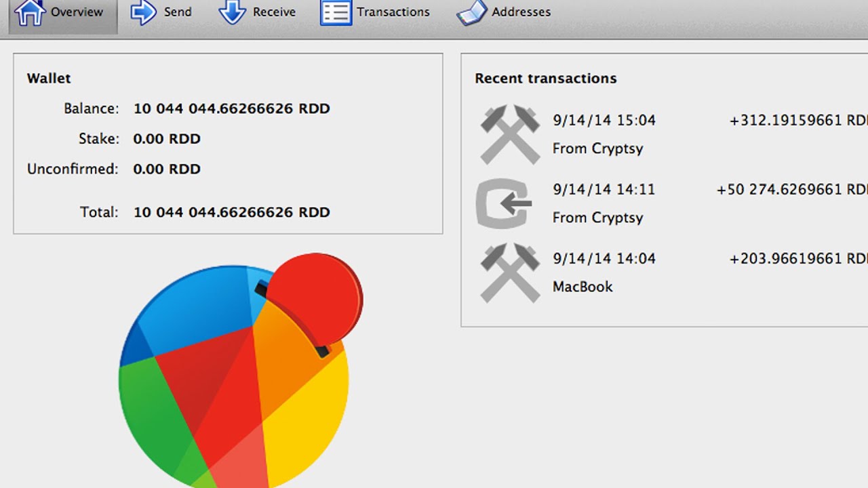Click the address book icon
The image size is (868, 488).
(x=471, y=12)
